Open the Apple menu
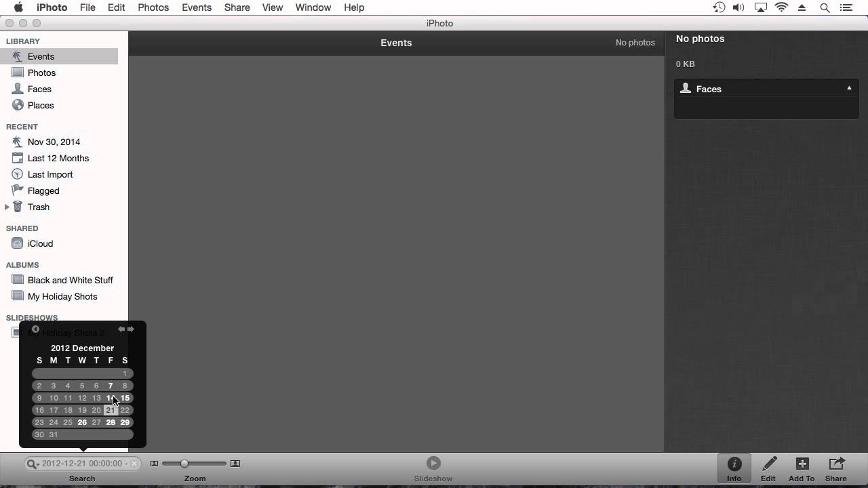The image size is (868, 488). 18,7
